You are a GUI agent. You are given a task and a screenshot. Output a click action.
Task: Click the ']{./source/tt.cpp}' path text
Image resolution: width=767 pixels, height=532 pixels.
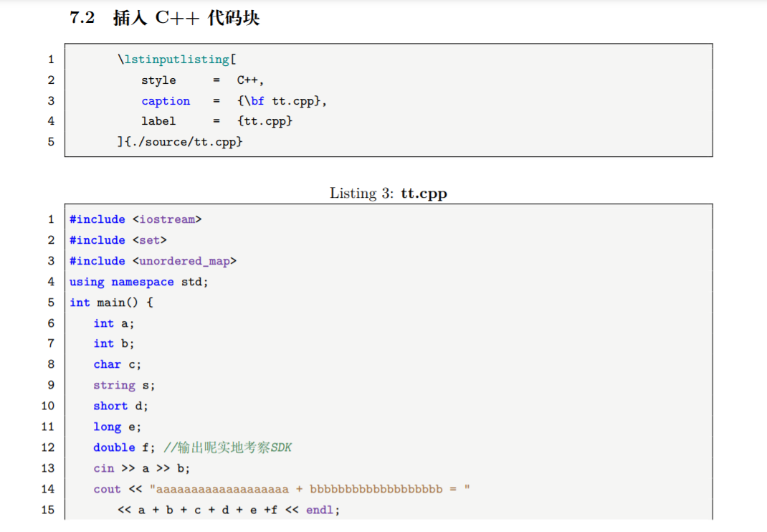click(x=179, y=142)
